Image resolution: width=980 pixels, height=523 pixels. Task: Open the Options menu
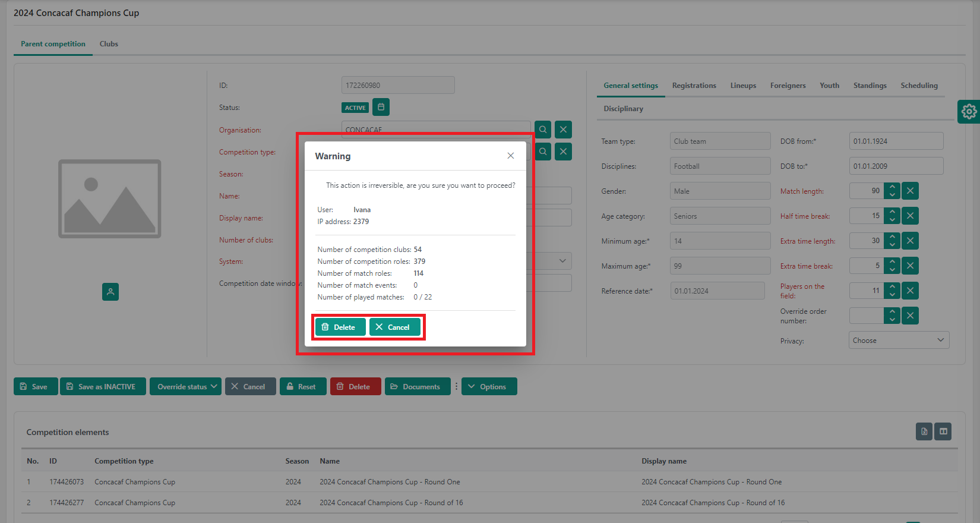point(489,386)
